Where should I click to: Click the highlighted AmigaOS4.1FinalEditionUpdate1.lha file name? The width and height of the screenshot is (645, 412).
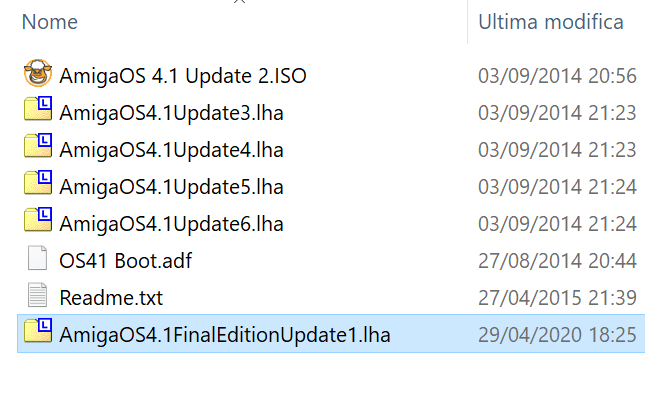click(225, 334)
